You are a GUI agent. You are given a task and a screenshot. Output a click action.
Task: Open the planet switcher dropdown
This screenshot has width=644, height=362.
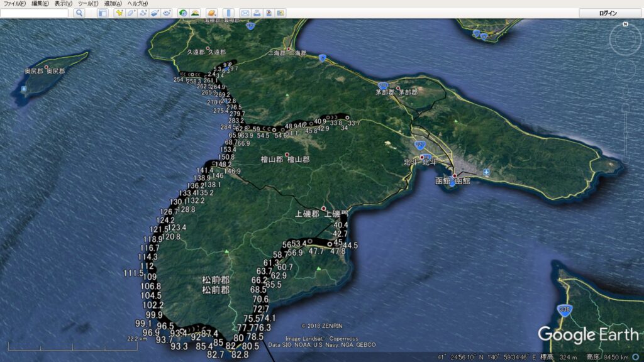point(212,13)
